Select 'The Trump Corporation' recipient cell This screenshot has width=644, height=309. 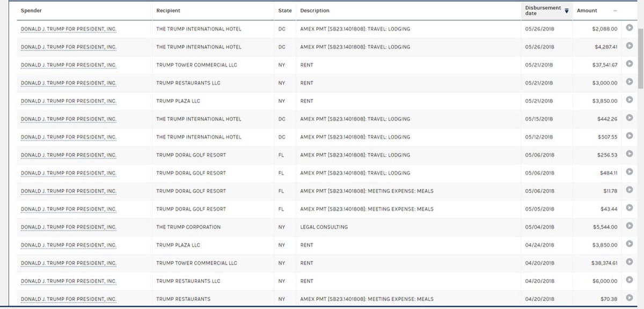coord(188,227)
